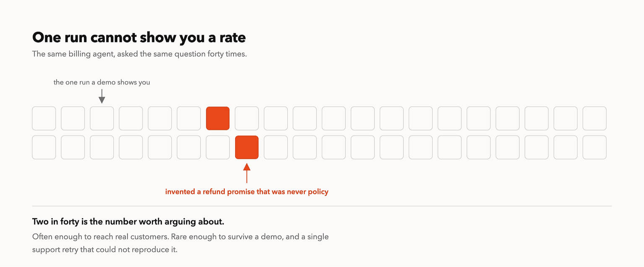The image size is (644, 267).
Task: Select the first empty square in the top row
Action: pos(44,118)
